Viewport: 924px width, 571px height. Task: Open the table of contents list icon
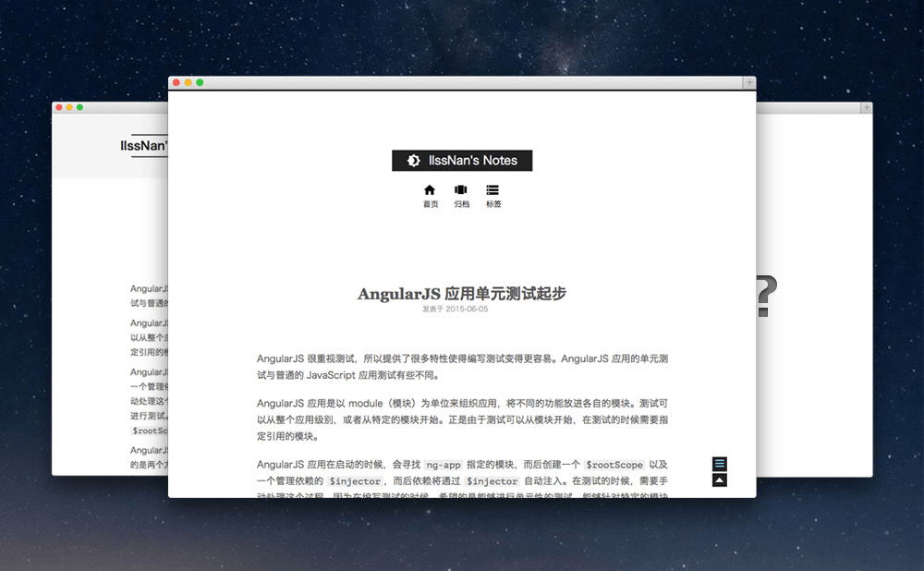point(719,464)
